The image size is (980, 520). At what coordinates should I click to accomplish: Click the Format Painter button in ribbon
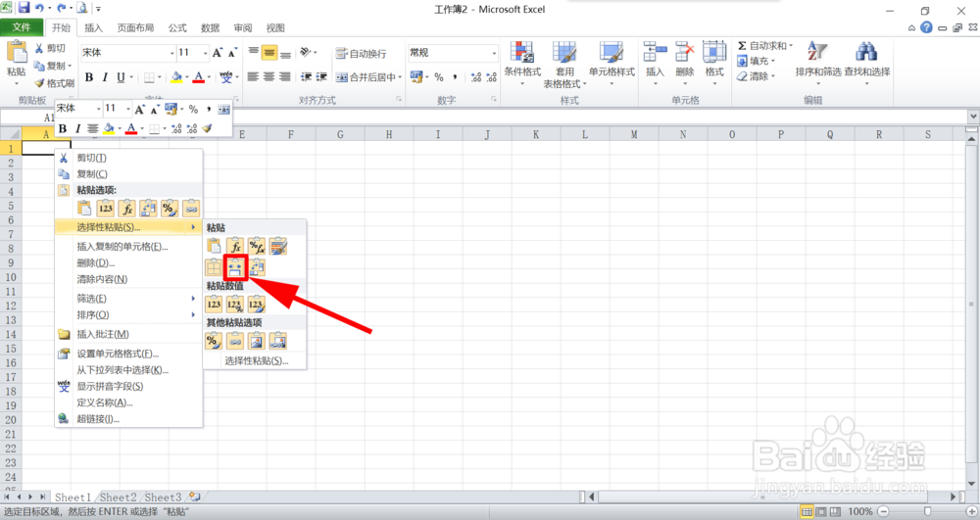[x=54, y=82]
